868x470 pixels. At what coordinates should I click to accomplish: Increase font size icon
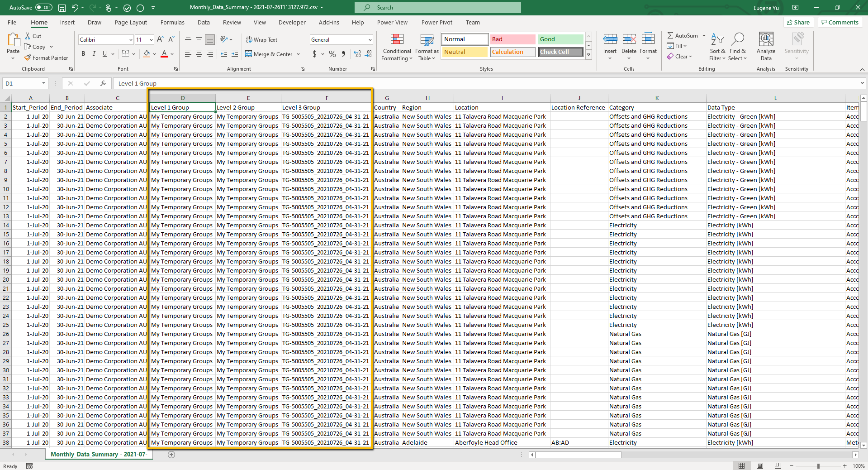[x=160, y=40]
